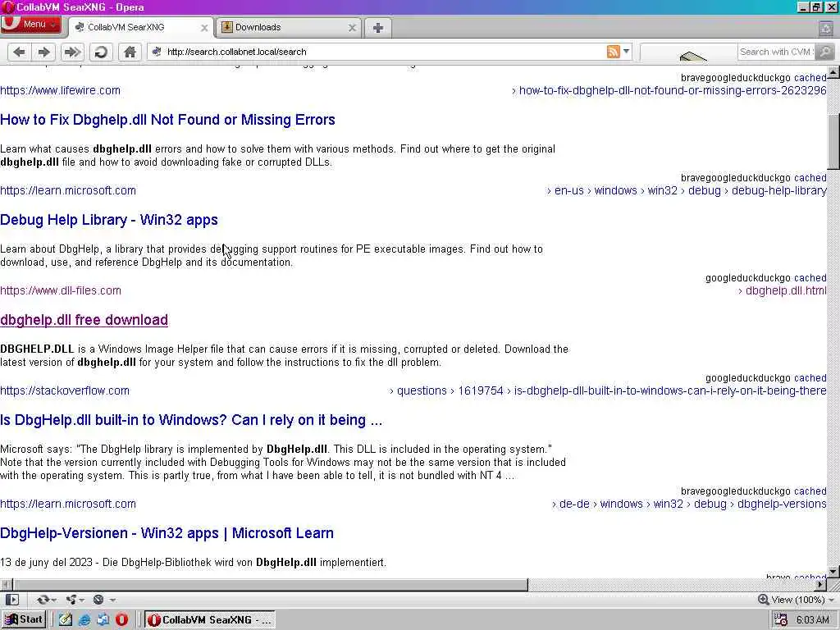
Task: Click the orange RSS feed icon
Action: click(x=614, y=52)
